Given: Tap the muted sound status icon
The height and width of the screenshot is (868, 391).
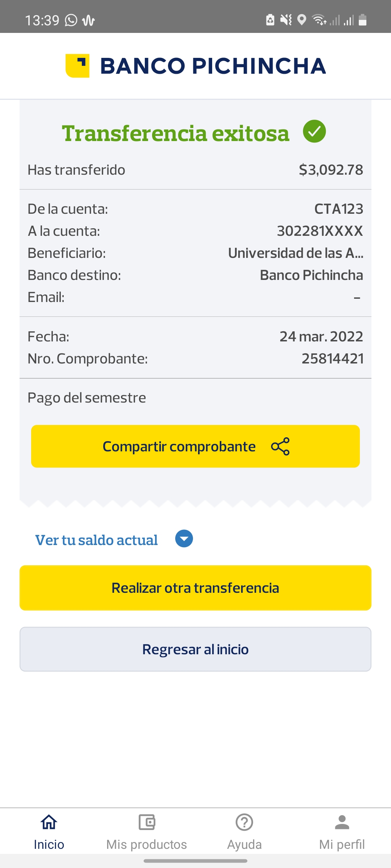Looking at the screenshot, I should point(286,20).
